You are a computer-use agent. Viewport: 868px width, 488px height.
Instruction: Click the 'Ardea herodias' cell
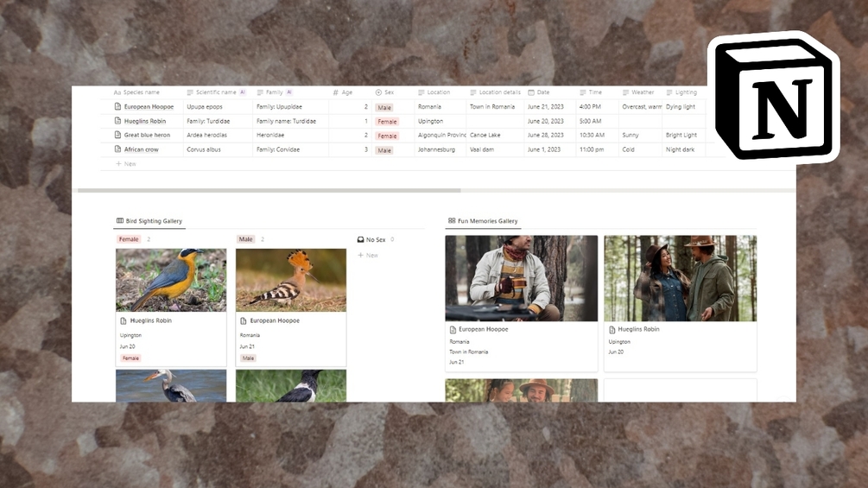click(218, 135)
